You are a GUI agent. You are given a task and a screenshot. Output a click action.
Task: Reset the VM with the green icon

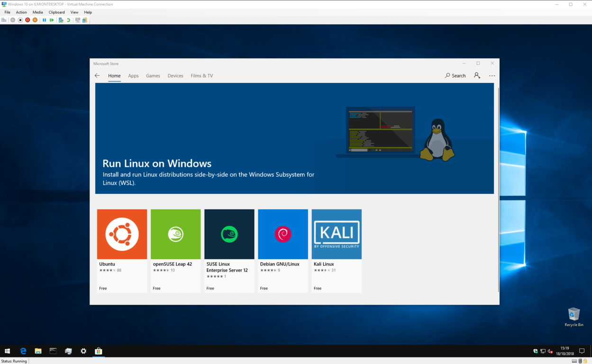pos(52,20)
